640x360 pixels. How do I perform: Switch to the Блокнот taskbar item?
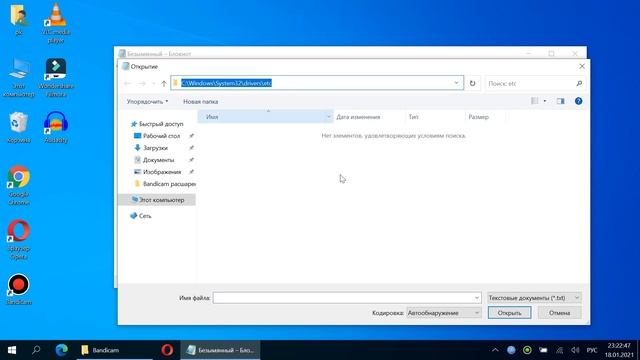pos(220,350)
